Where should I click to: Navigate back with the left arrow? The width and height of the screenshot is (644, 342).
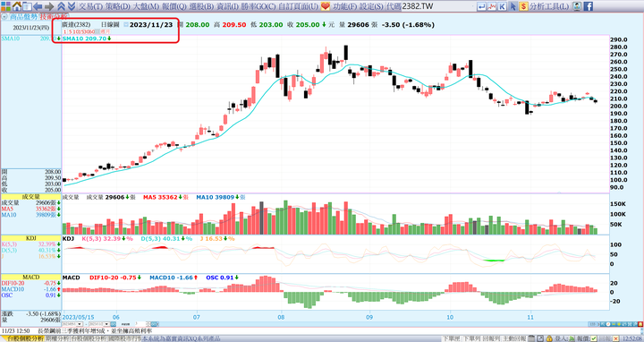point(38,6)
